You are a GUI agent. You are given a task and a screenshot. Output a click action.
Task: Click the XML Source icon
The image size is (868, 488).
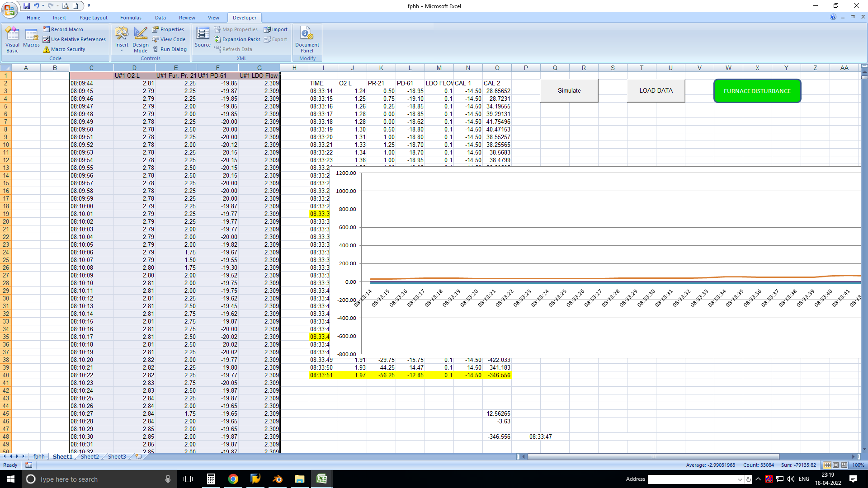coord(203,38)
